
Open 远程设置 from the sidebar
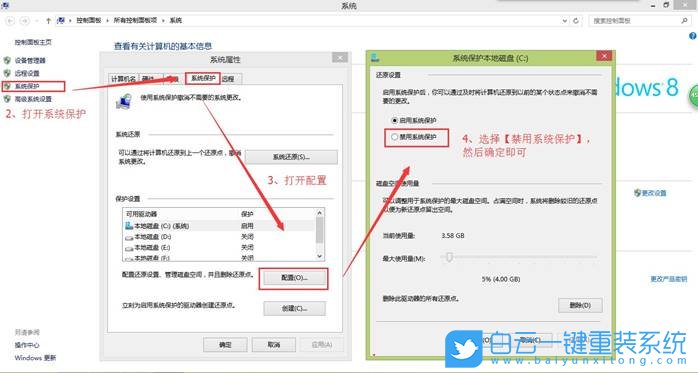tap(27, 73)
